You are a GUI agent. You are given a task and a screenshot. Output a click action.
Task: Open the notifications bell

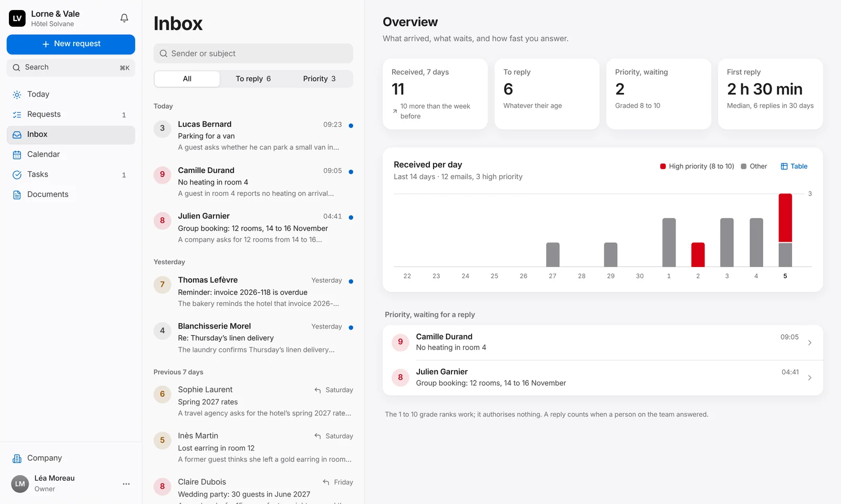(x=124, y=18)
